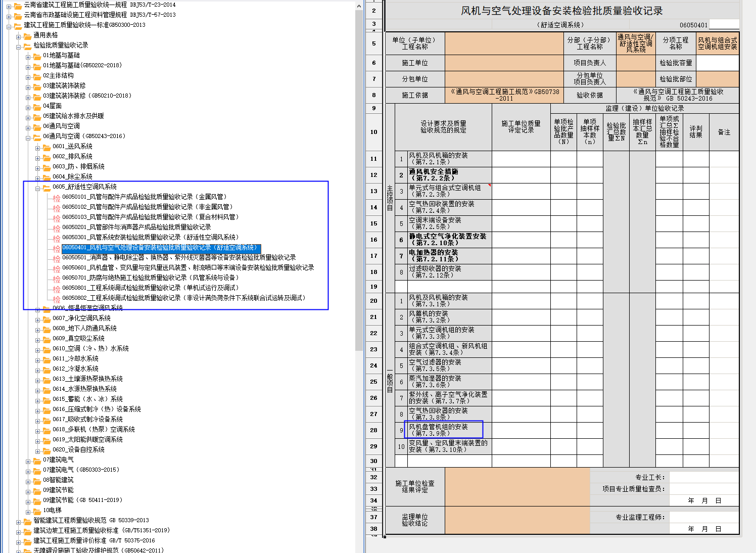Viewport: 756px width, 553px height.
Task: Open 0620_设备自控系统 tree entry
Action: pos(78,450)
